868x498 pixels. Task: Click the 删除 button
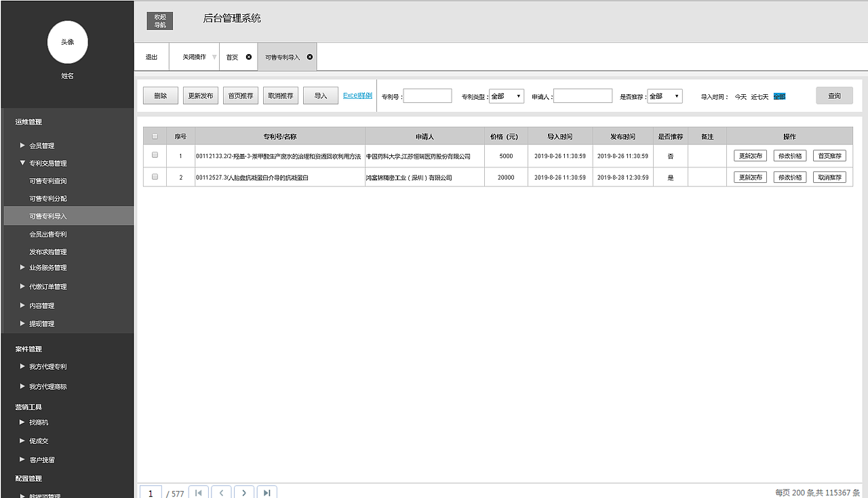click(161, 96)
